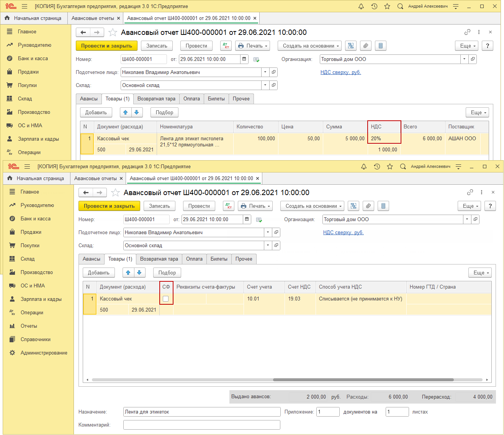Move row up arrow in lower window table
Image resolution: width=504 pixels, height=435 pixels.
(x=128, y=272)
